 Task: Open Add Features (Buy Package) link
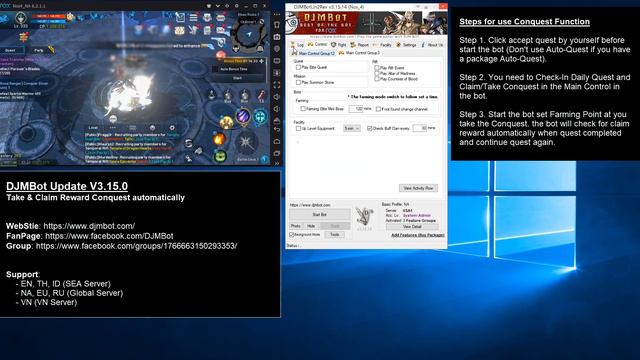point(418,235)
